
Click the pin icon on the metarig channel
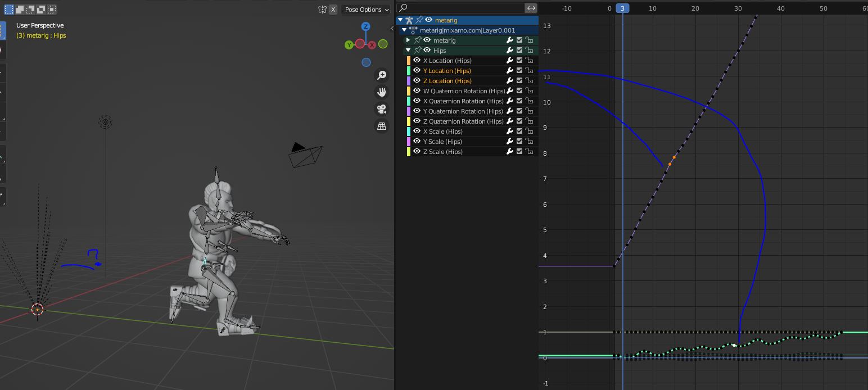click(419, 20)
